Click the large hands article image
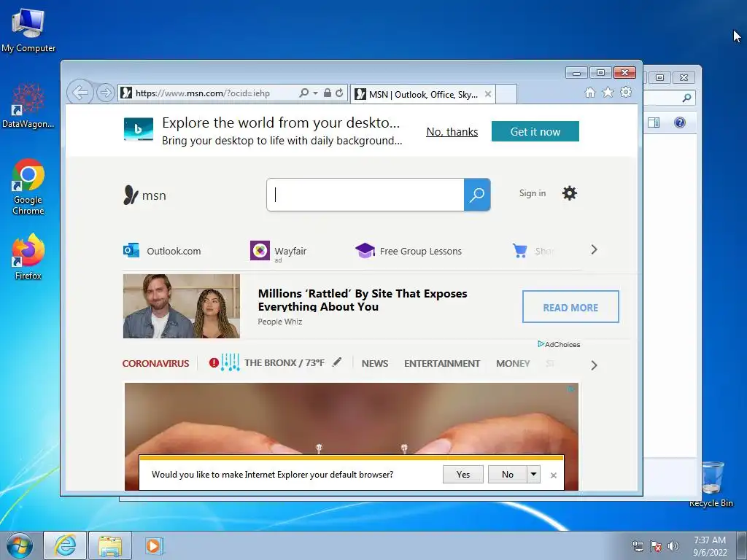Screen dimensions: 747x560 [x=352, y=419]
